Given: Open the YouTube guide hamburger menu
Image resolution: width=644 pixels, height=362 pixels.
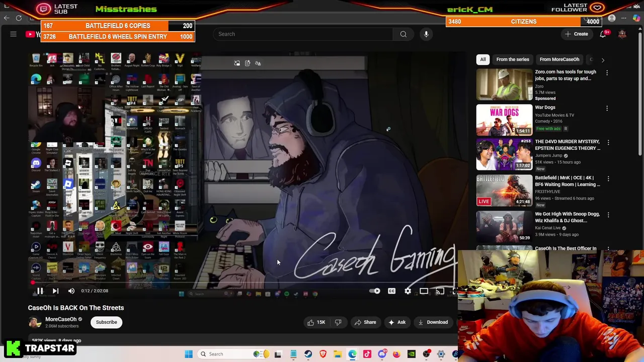Looking at the screenshot, I should [14, 34].
